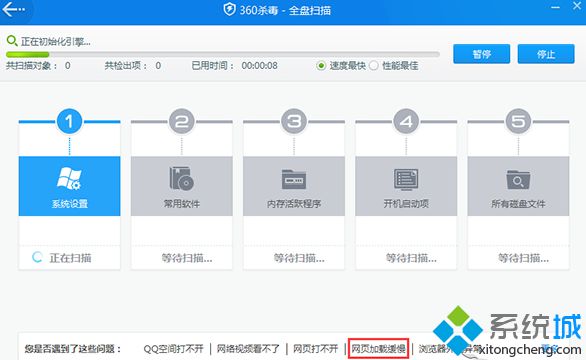Click the 360杀毒 - 全盘扫描 title
The image size is (586, 360).
(x=285, y=10)
